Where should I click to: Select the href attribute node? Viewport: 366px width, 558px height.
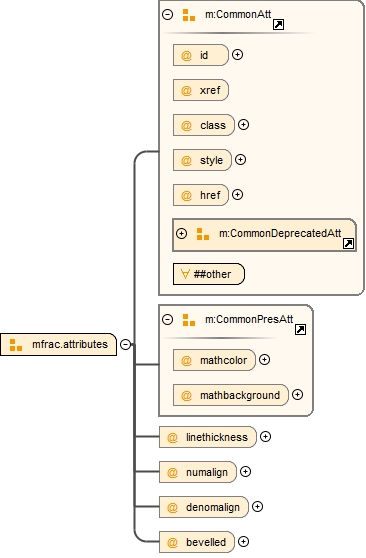point(201,195)
